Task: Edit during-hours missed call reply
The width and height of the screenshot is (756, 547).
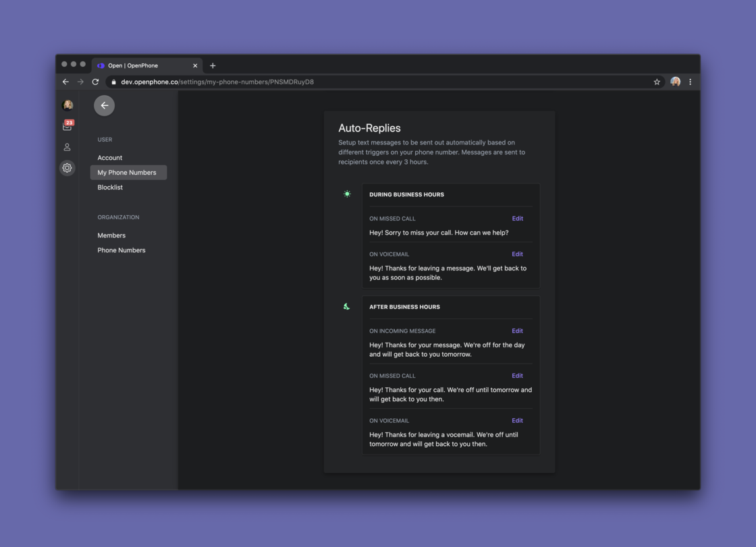Action: pos(517,219)
